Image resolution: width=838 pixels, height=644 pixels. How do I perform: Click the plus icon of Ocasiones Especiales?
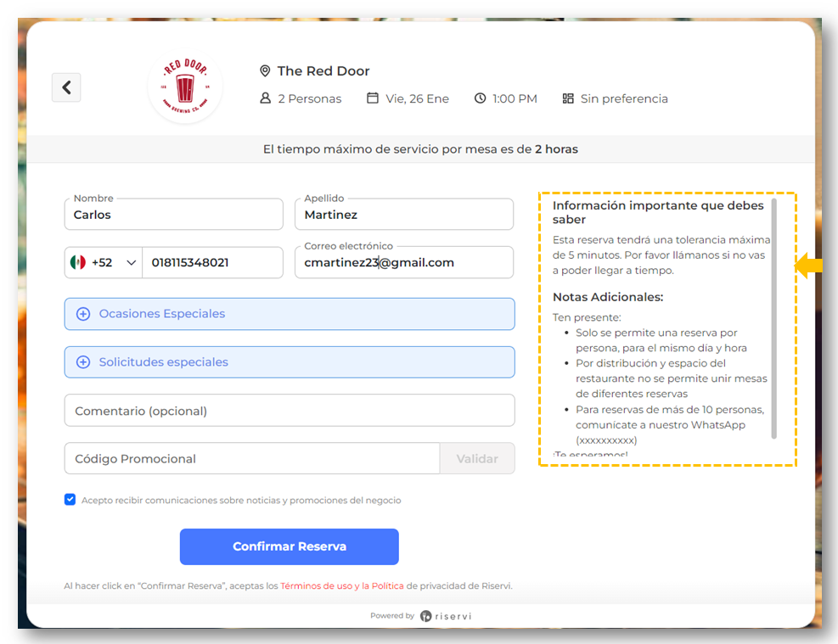pos(83,313)
